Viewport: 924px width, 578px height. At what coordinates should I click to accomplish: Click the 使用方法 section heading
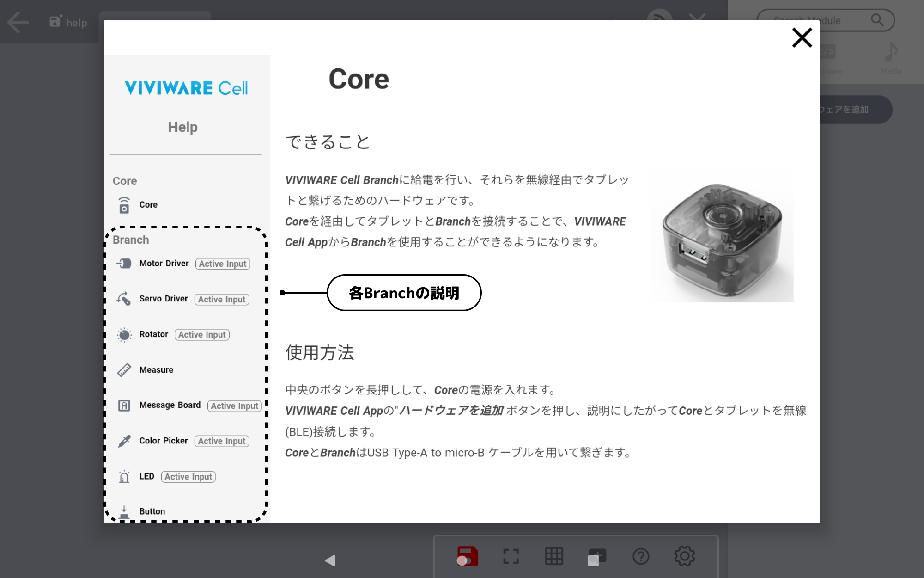pyautogui.click(x=320, y=352)
